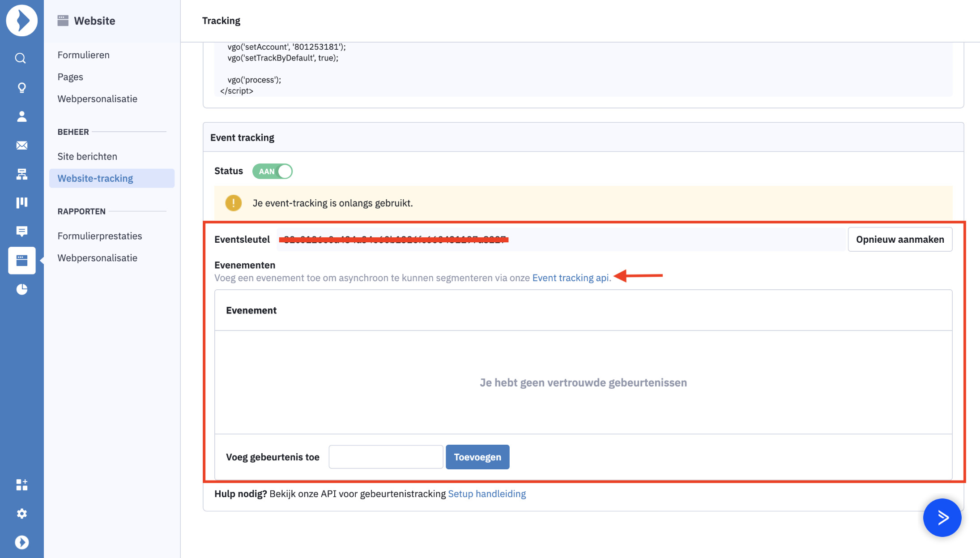Click the Website header window icon
The width and height of the screenshot is (980, 558).
click(63, 21)
